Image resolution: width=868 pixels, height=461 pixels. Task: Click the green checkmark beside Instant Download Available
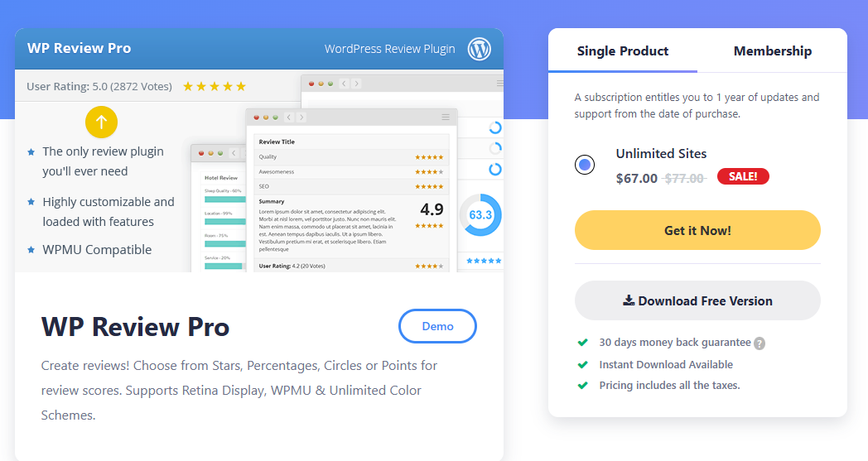582,364
